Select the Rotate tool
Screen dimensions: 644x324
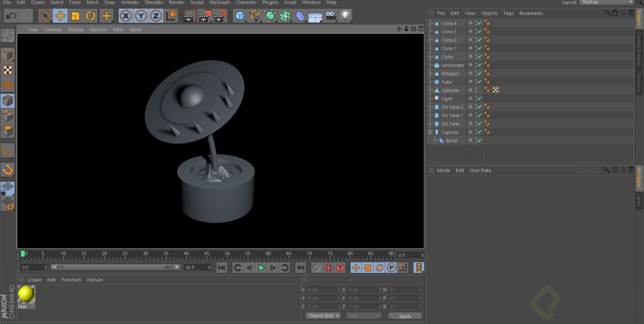[x=91, y=16]
